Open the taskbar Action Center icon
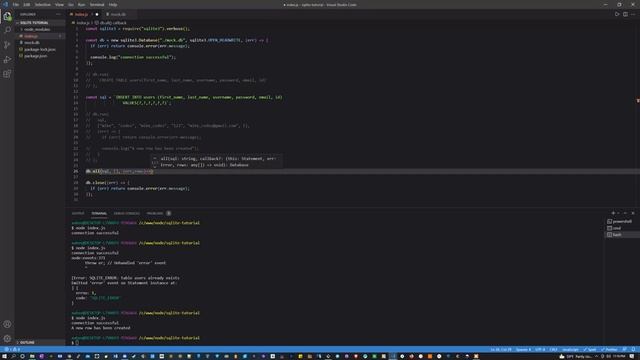Image resolution: width=640 pixels, height=360 pixels. 632,356
